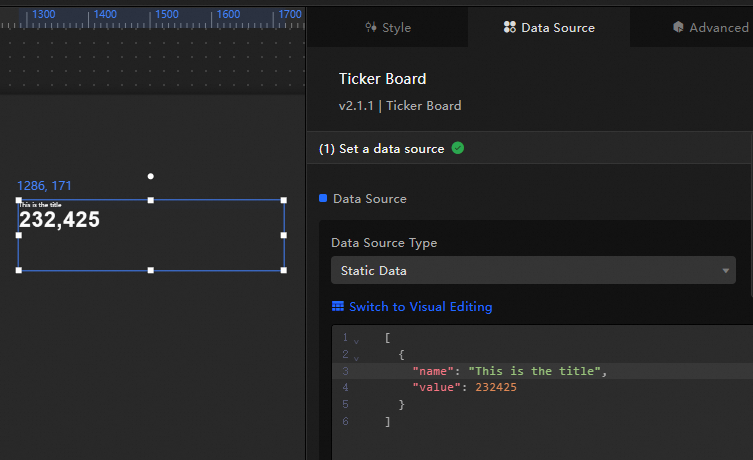
Task: Click Switch to Visual Editing link
Action: (420, 307)
